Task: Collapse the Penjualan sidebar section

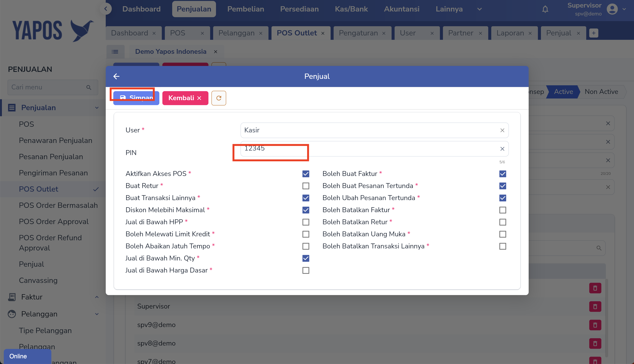Action: coord(97,108)
